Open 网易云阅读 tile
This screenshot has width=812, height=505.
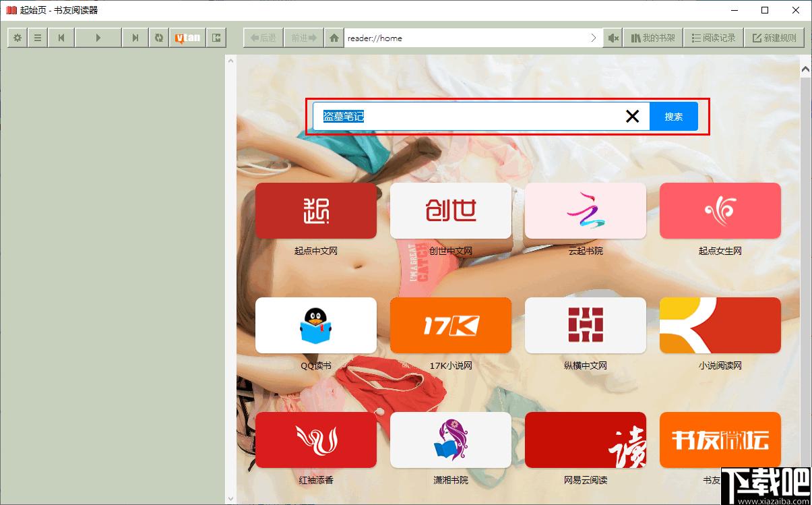pyautogui.click(x=586, y=440)
